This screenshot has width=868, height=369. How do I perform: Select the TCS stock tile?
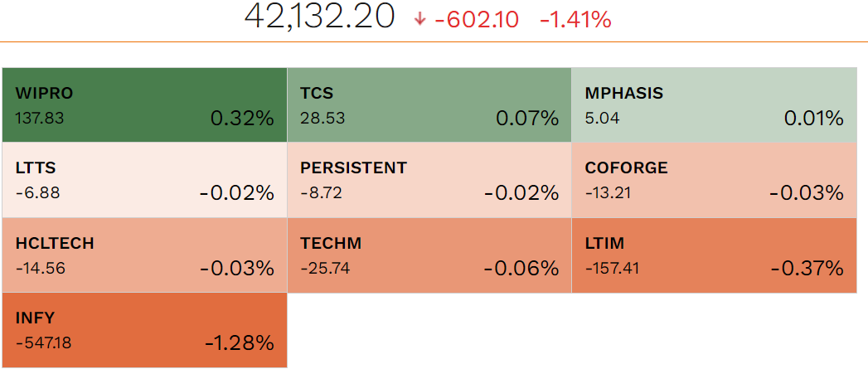click(429, 104)
